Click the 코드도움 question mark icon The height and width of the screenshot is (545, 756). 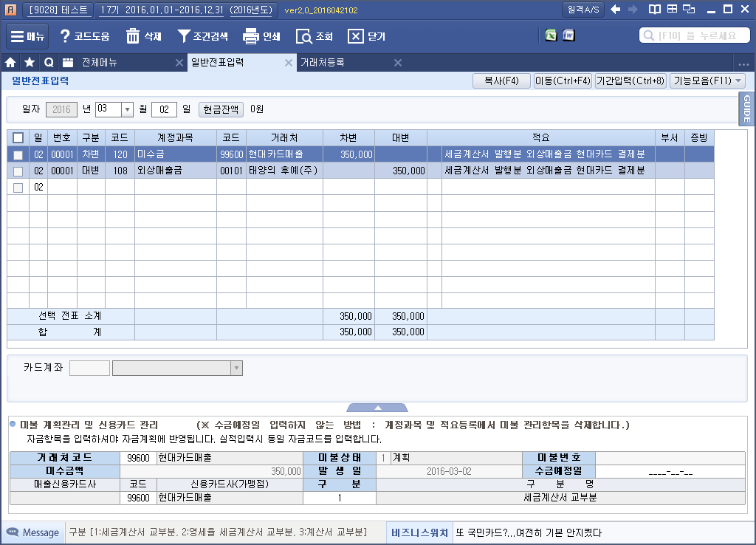coord(65,36)
